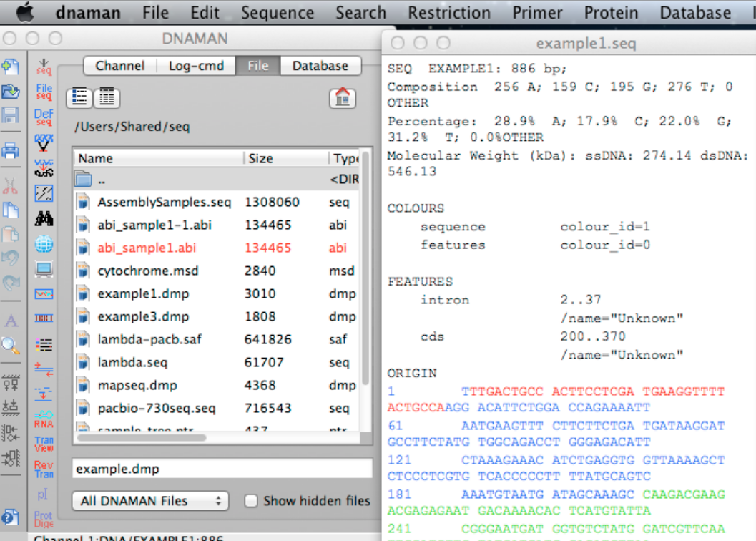
Task: Open the Primer menu
Action: [537, 13]
